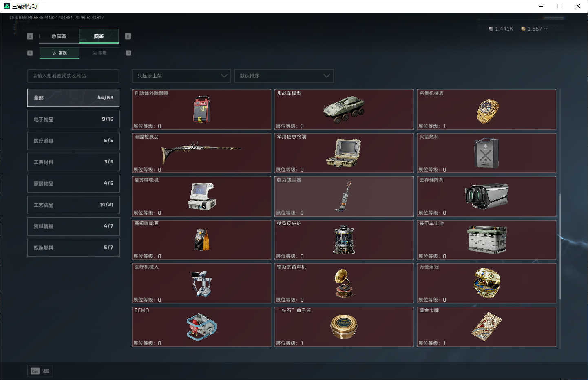Viewport: 588px width, 380px height.
Task: Select the 医疗机械人 medical robot icon
Action: point(201,283)
